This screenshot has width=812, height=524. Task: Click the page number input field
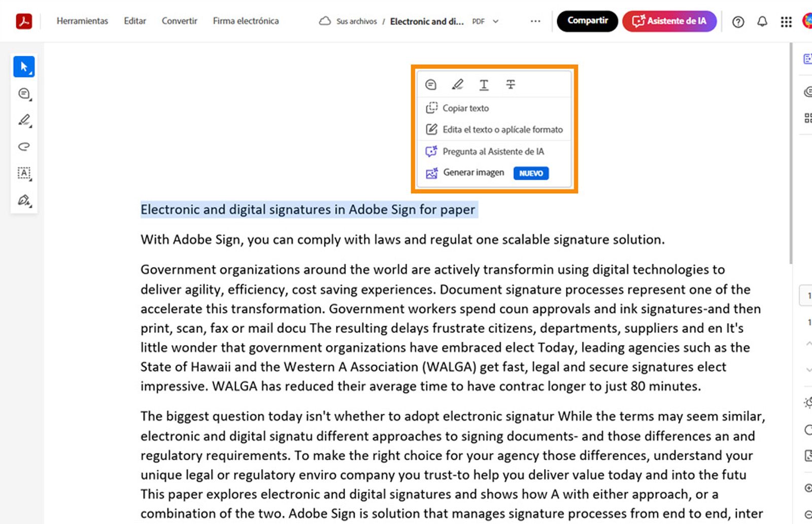pyautogui.click(x=808, y=295)
